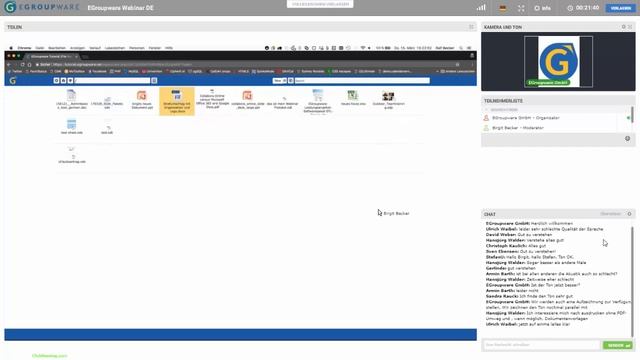This screenshot has height=360, width=640.
Task: Click the Teilen panel corner icon
Action: (x=471, y=27)
